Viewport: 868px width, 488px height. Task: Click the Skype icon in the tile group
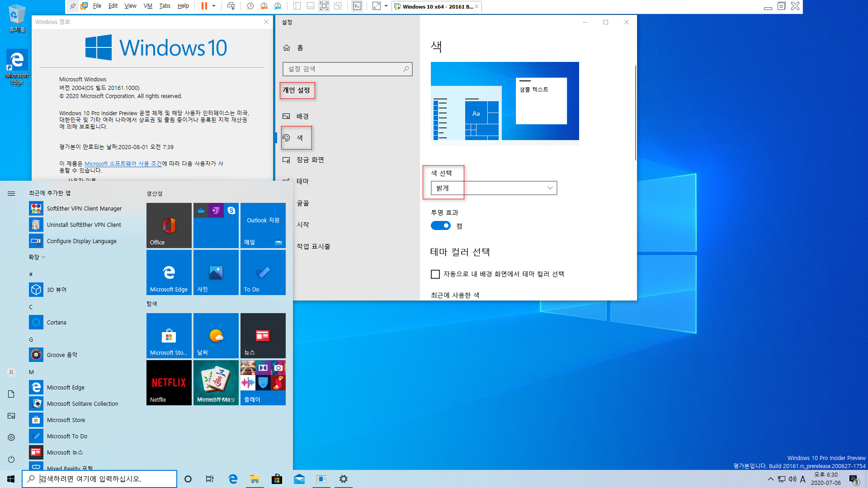231,211
